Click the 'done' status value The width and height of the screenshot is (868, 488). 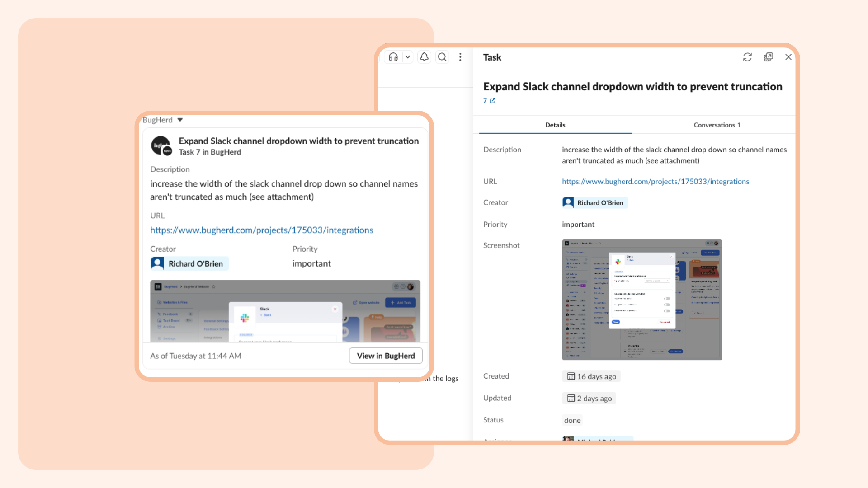pos(572,420)
